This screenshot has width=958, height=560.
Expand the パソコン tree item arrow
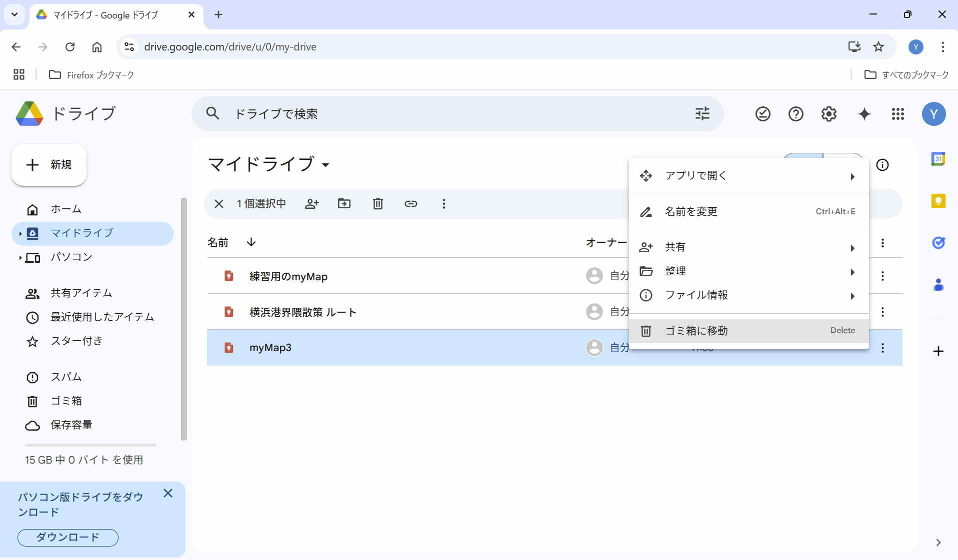point(20,258)
